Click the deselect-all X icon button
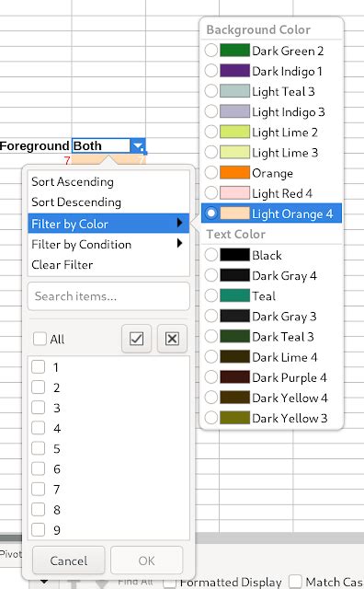The height and width of the screenshot is (589, 364). (x=172, y=339)
